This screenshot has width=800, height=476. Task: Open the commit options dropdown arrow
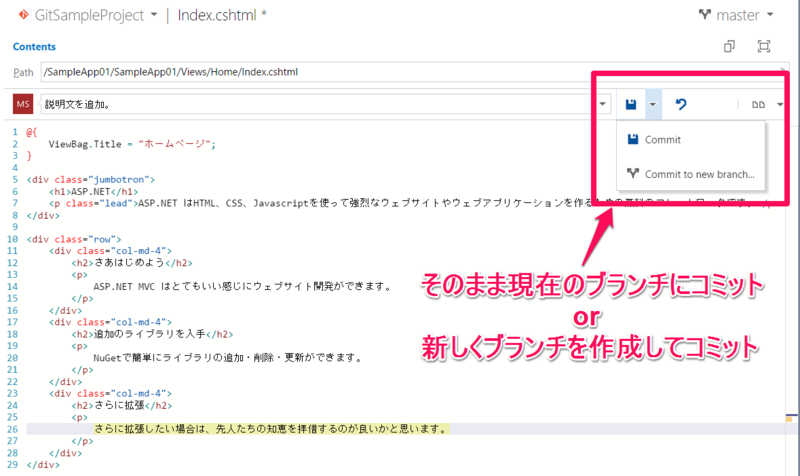pos(653,104)
